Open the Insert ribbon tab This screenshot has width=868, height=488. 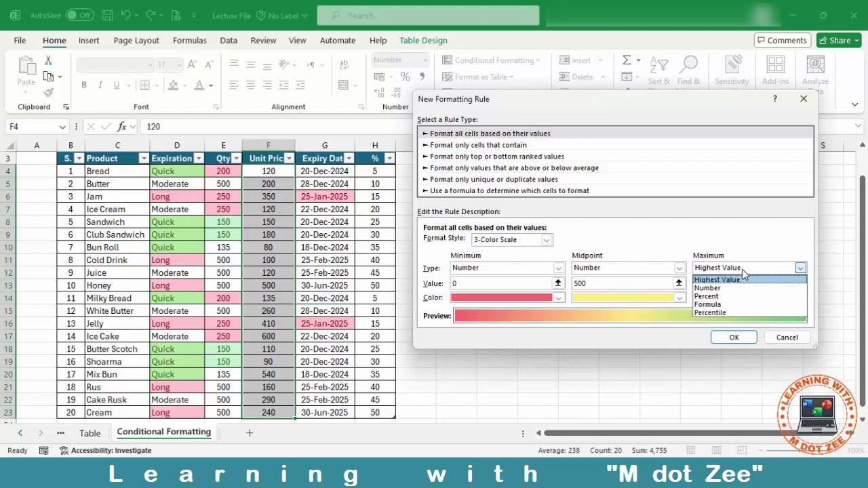click(x=89, y=41)
